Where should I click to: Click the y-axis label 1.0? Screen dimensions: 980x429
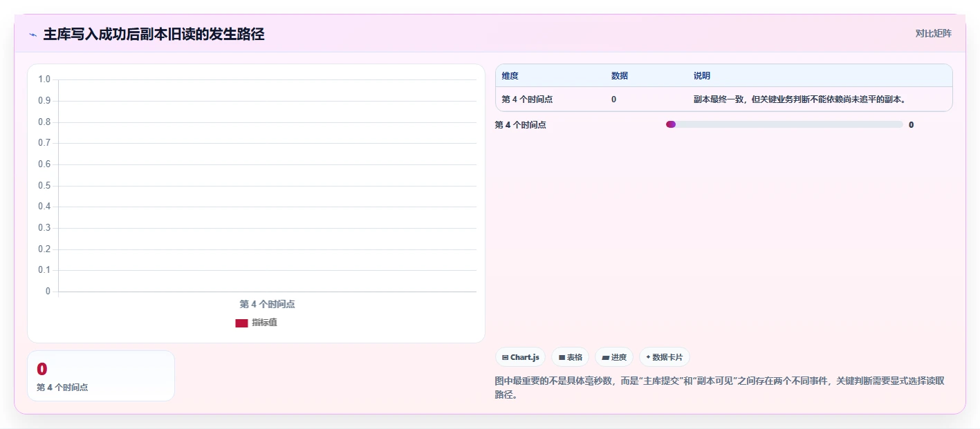[44, 79]
